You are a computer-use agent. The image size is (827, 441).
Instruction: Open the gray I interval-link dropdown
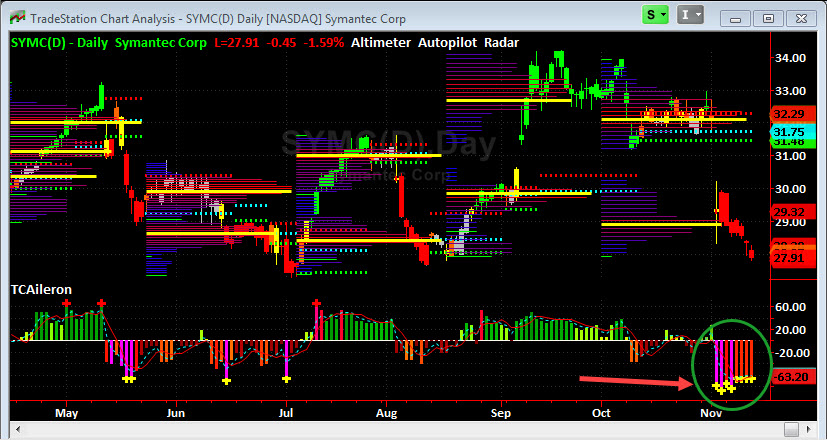pyautogui.click(x=690, y=15)
